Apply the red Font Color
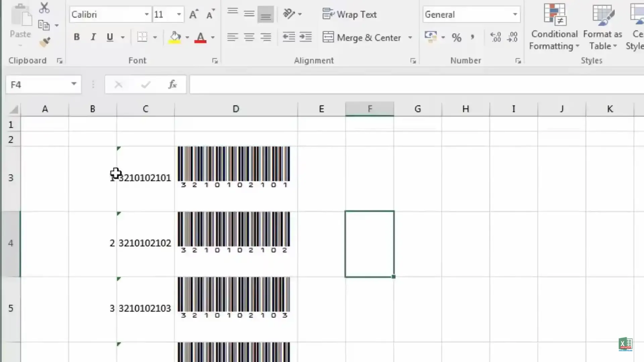This screenshot has width=644, height=362. 200,37
